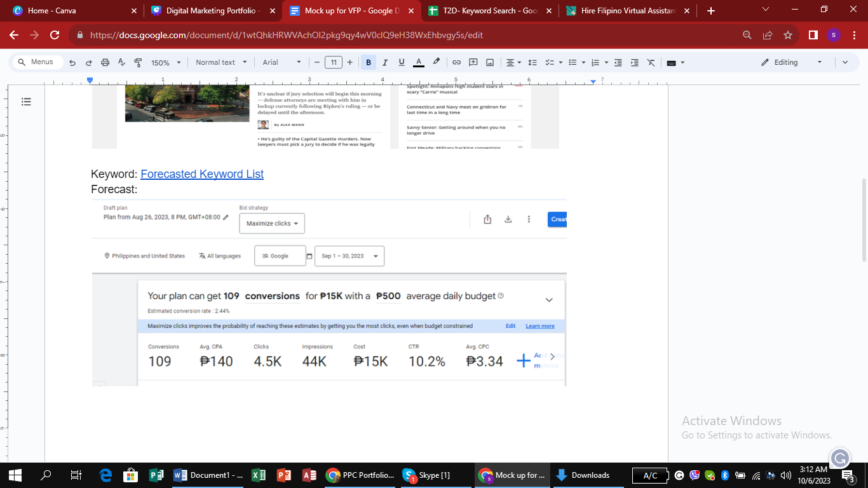Open the Chrome profile avatar menu

coord(834,36)
